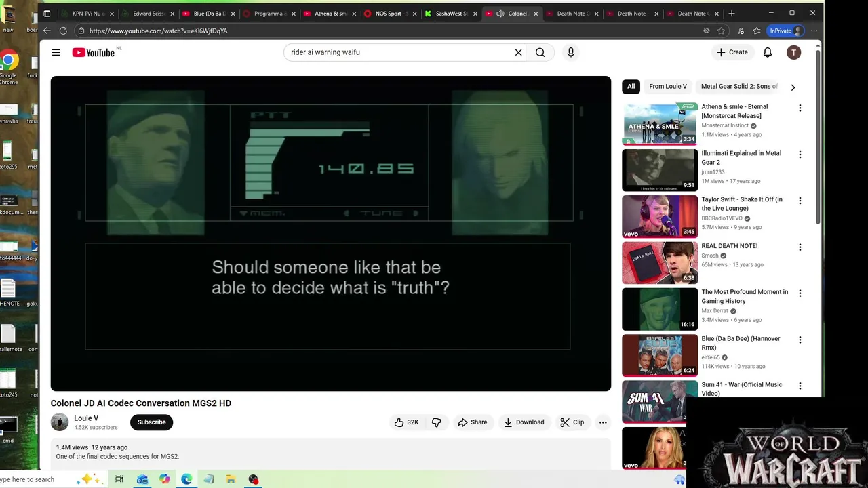Image resolution: width=868 pixels, height=488 pixels.
Task: Click the browser address bar URL
Action: click(x=158, y=30)
